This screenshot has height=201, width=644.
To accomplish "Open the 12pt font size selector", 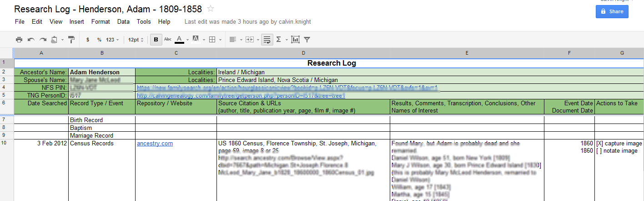I will [x=136, y=40].
